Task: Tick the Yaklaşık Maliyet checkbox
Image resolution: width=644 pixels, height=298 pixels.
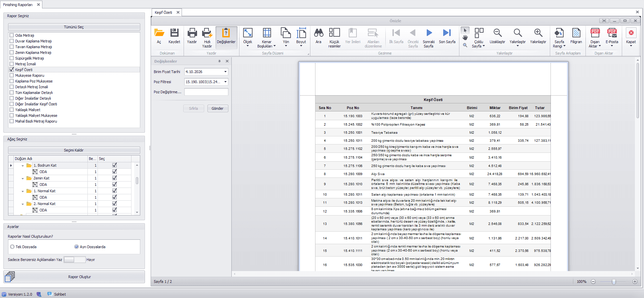Action: [x=12, y=109]
